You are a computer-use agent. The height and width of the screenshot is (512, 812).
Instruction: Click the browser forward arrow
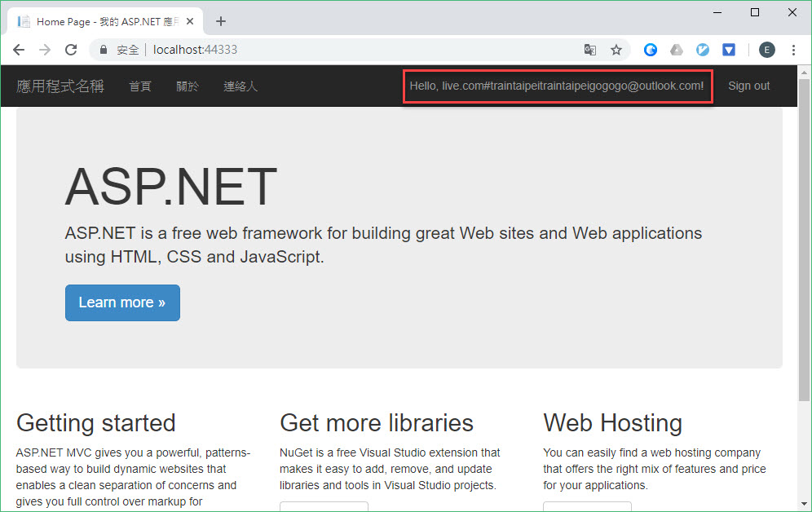click(x=45, y=50)
